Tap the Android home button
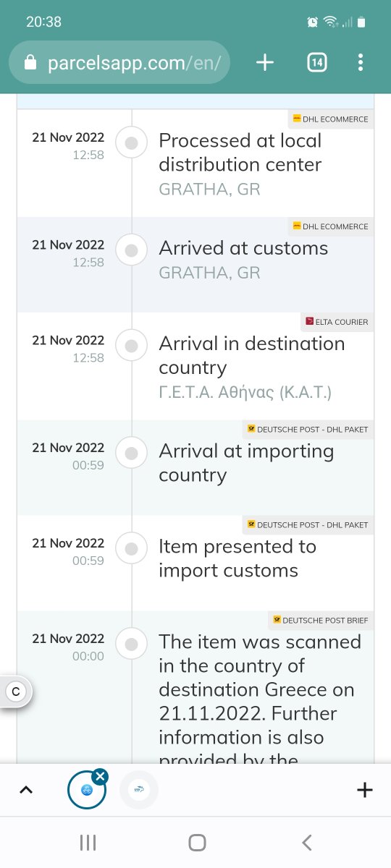The width and height of the screenshot is (391, 868). point(196,842)
